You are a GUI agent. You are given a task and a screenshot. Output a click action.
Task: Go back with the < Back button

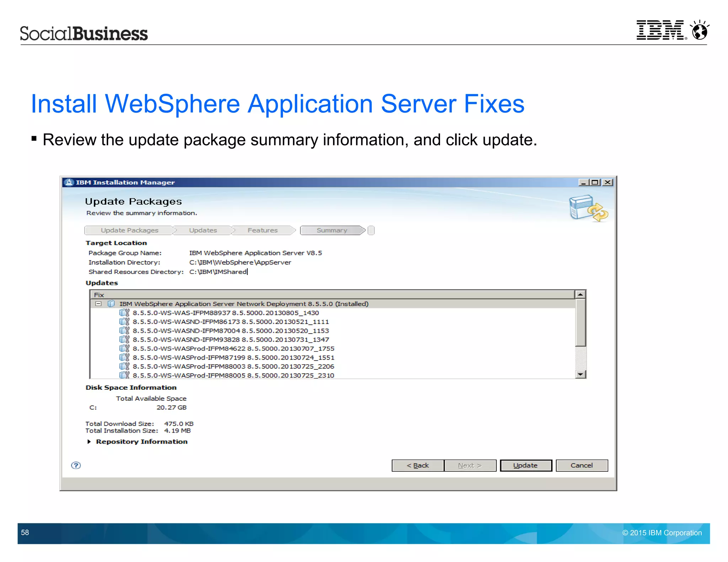(418, 465)
